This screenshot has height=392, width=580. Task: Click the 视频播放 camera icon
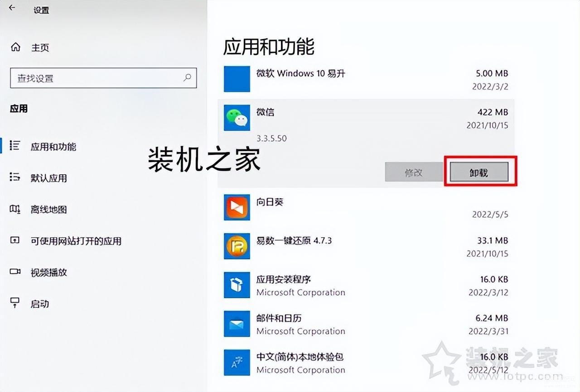pyautogui.click(x=15, y=272)
